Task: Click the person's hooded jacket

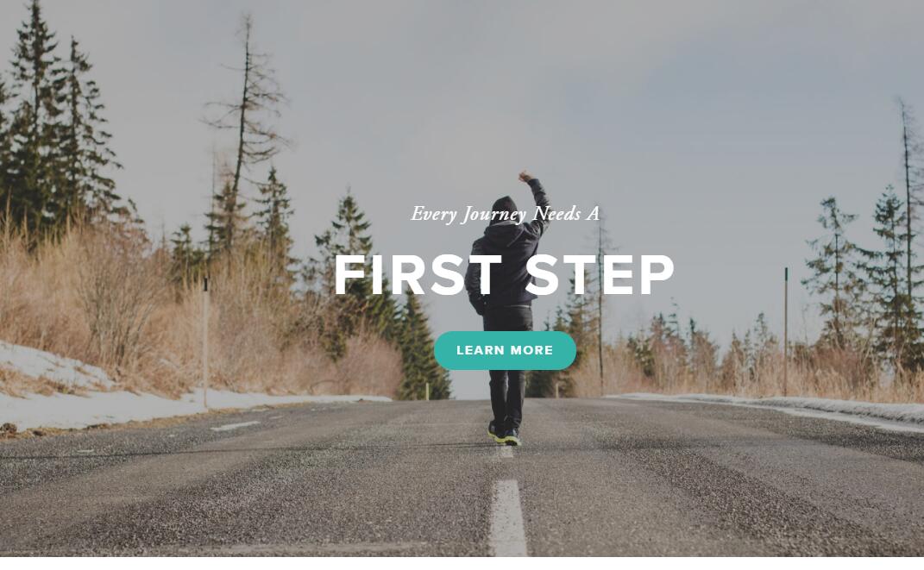Action: [x=506, y=254]
